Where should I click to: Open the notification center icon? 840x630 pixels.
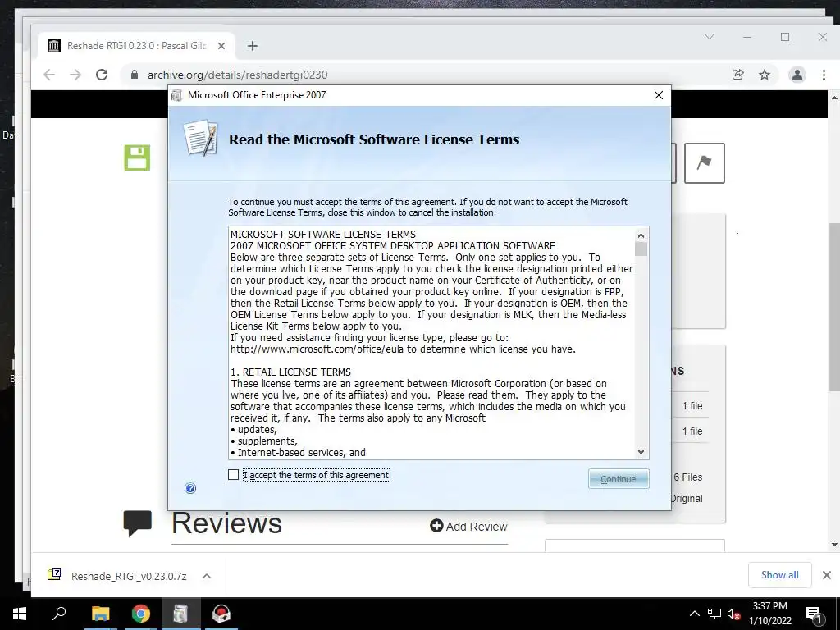pyautogui.click(x=814, y=614)
